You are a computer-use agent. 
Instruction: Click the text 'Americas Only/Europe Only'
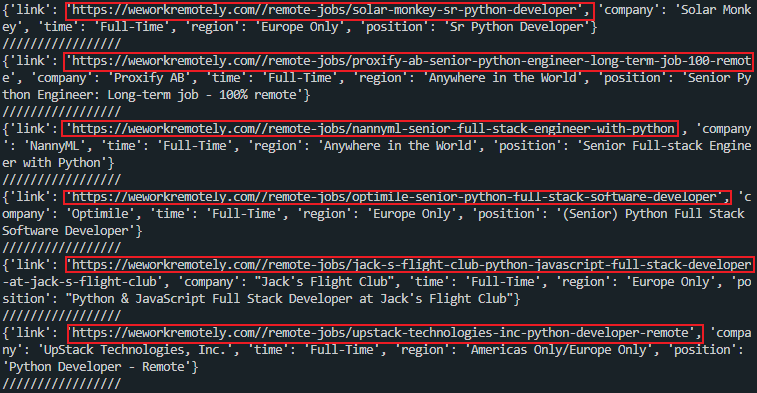point(559,350)
